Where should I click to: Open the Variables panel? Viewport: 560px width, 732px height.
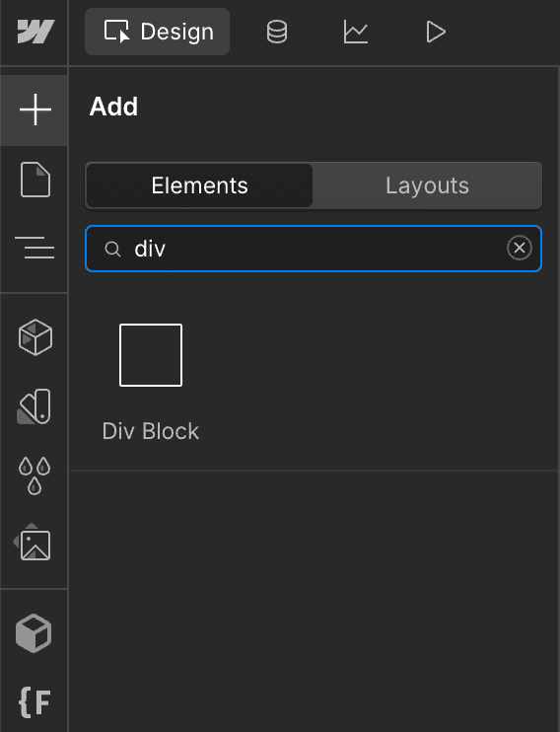point(35,406)
